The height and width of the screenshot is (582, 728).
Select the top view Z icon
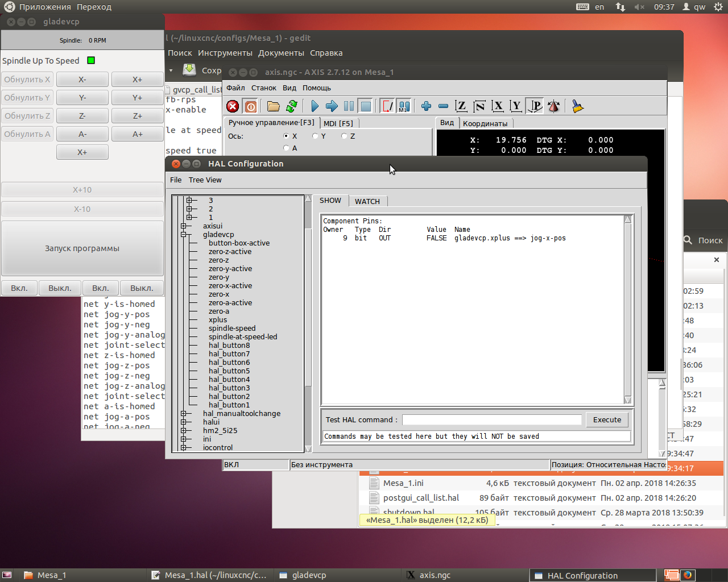[461, 106]
